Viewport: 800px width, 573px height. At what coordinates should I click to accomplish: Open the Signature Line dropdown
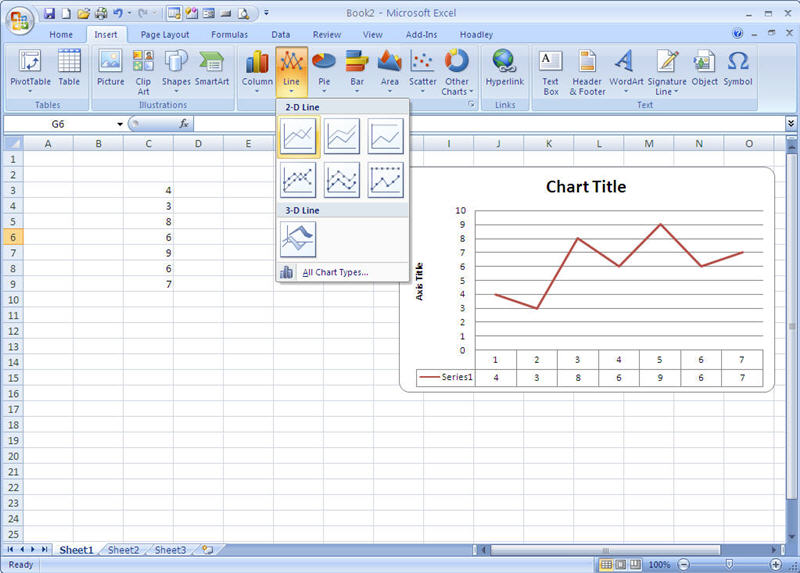667,71
